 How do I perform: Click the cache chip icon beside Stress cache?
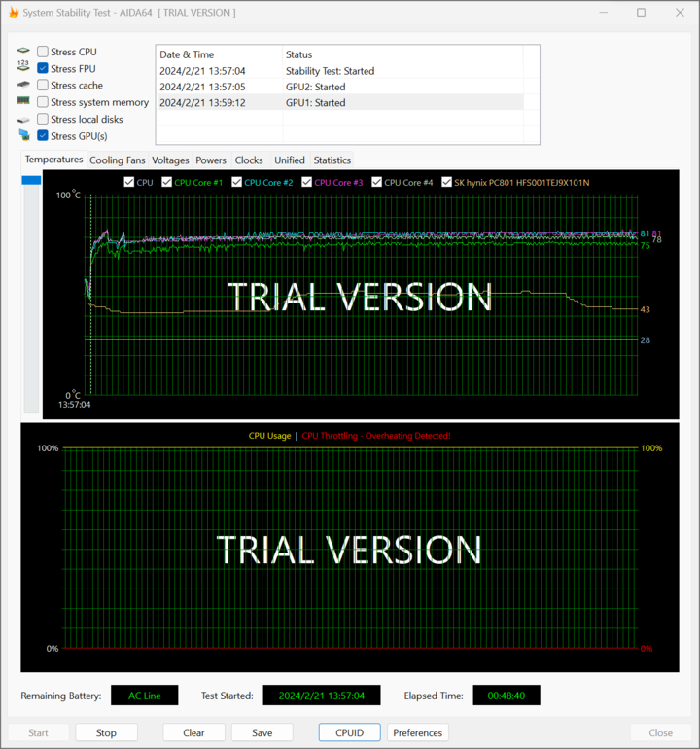tap(23, 86)
